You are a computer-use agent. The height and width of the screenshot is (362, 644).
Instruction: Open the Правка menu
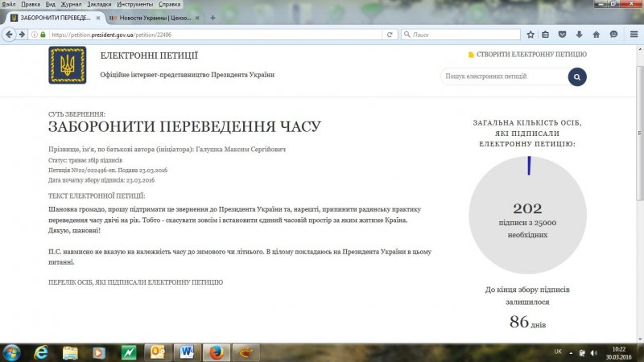point(31,4)
